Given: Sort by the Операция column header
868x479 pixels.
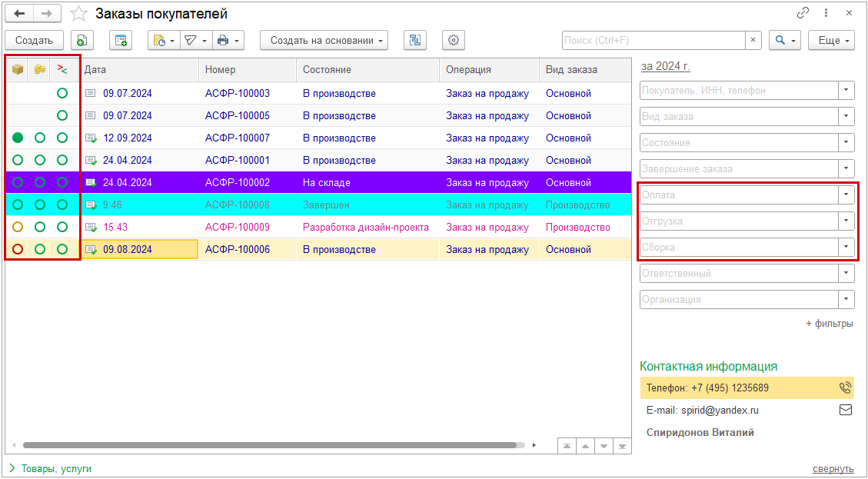Looking at the screenshot, I should coord(489,69).
